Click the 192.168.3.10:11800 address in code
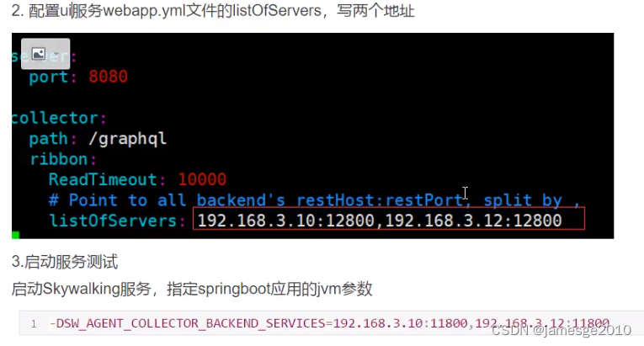 tap(400, 323)
